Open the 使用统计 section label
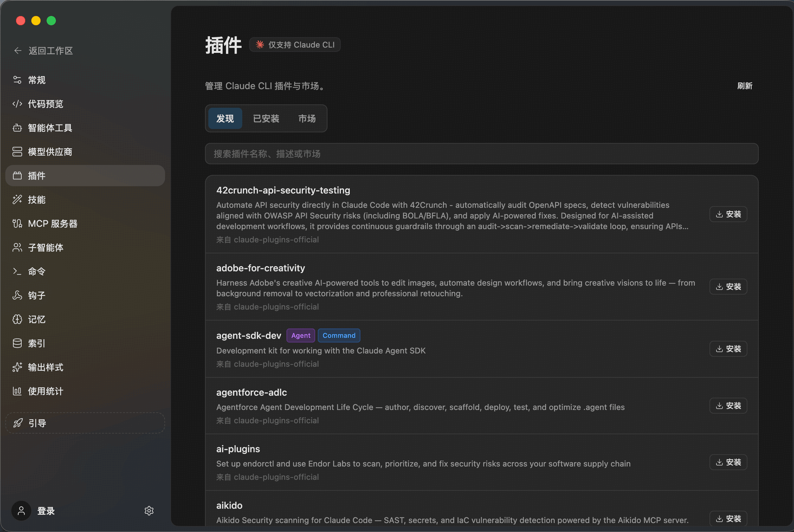 46,391
